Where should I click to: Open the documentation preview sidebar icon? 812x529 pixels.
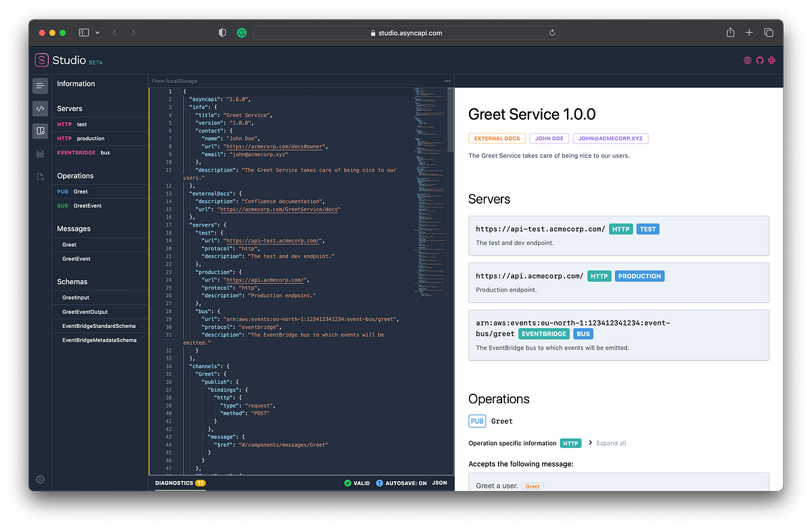click(x=40, y=131)
